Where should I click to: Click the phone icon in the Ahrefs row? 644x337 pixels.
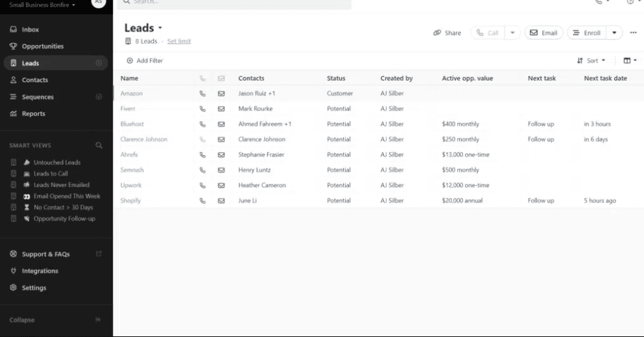click(x=202, y=155)
